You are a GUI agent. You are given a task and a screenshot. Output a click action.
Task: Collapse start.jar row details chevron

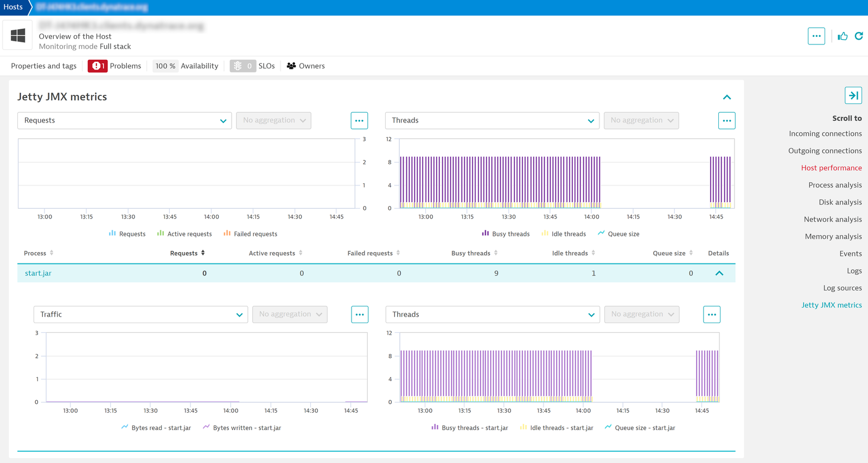click(x=719, y=273)
